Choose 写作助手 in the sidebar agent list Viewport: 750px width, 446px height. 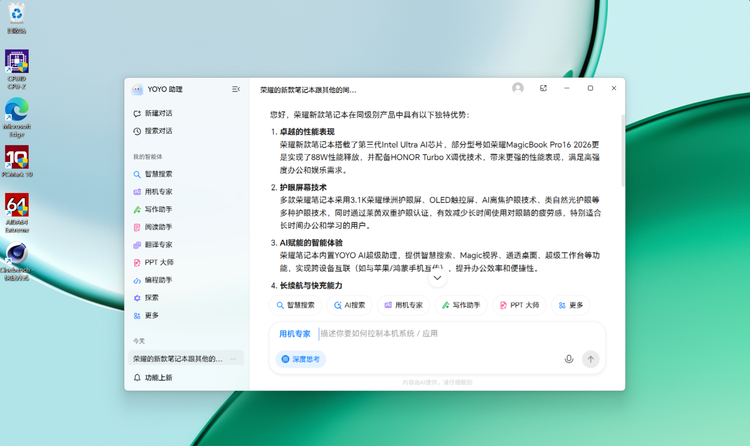pos(153,210)
